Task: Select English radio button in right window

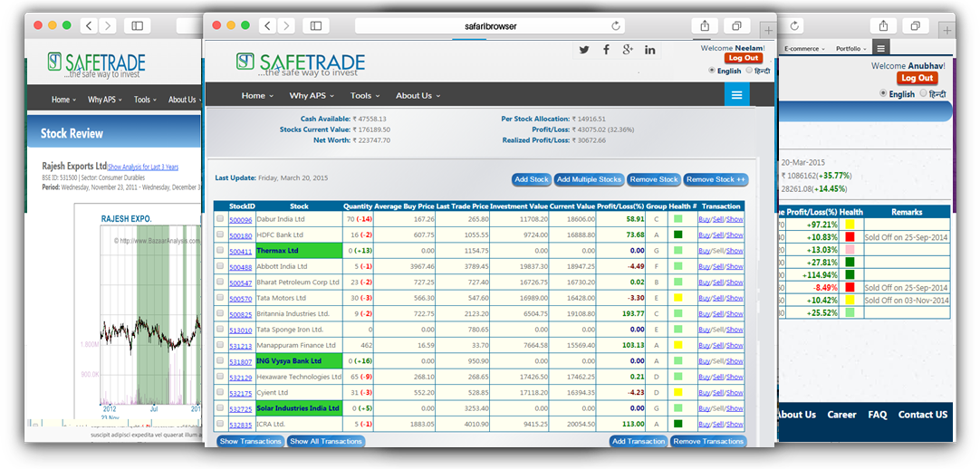Action: (883, 93)
